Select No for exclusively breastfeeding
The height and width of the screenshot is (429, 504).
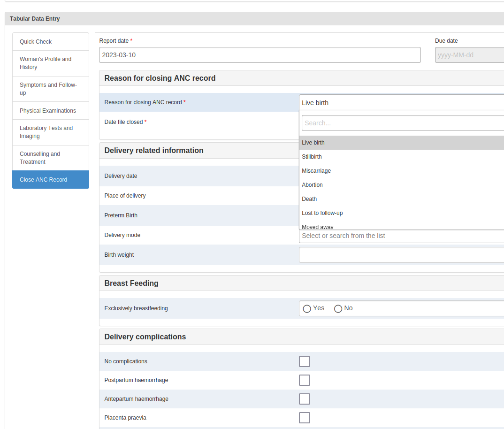click(x=338, y=309)
